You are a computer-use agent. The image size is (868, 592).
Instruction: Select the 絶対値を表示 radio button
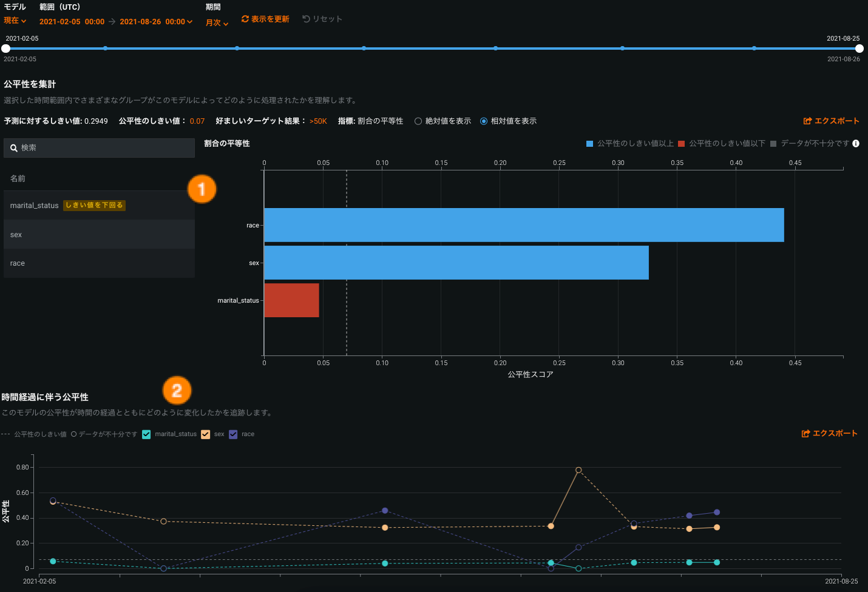[x=418, y=121]
